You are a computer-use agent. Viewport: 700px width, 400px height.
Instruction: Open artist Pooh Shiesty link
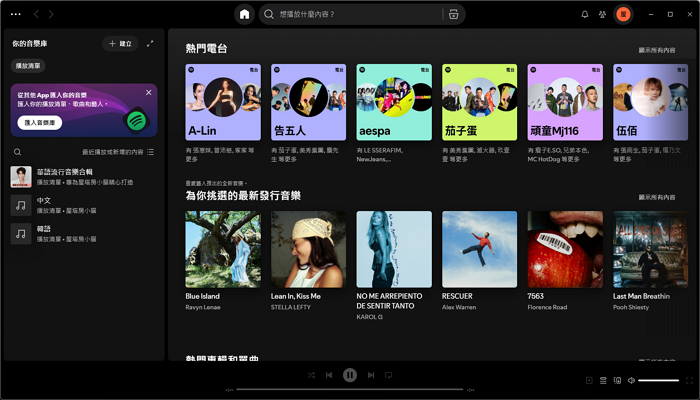pyautogui.click(x=631, y=307)
